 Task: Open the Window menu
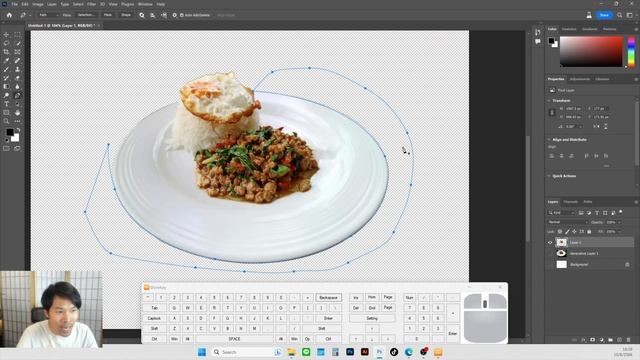pyautogui.click(x=145, y=4)
